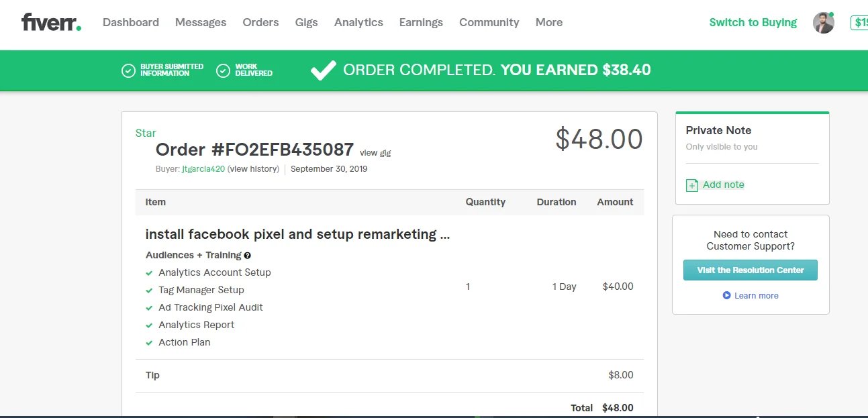Open Analytics in the navigation bar
The height and width of the screenshot is (418, 868).
point(358,22)
